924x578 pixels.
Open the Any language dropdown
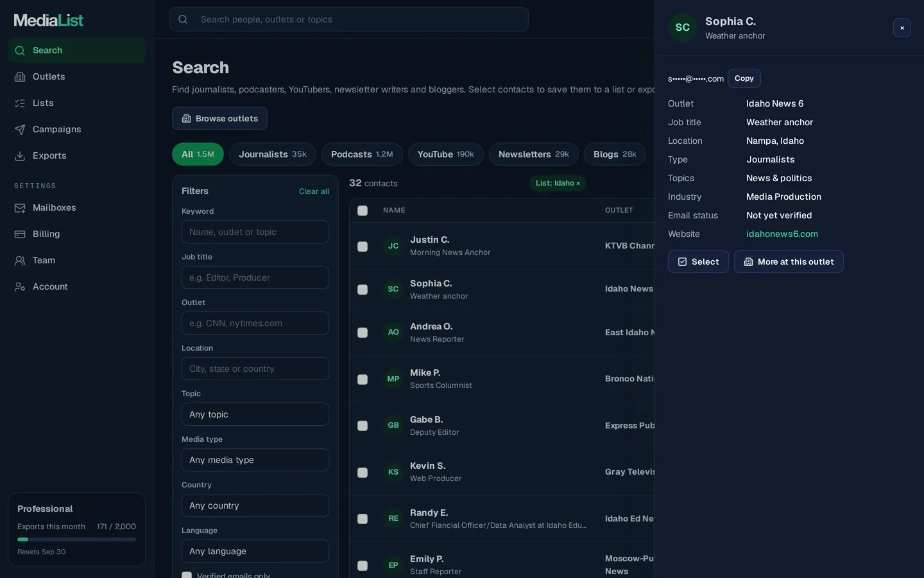(x=255, y=551)
